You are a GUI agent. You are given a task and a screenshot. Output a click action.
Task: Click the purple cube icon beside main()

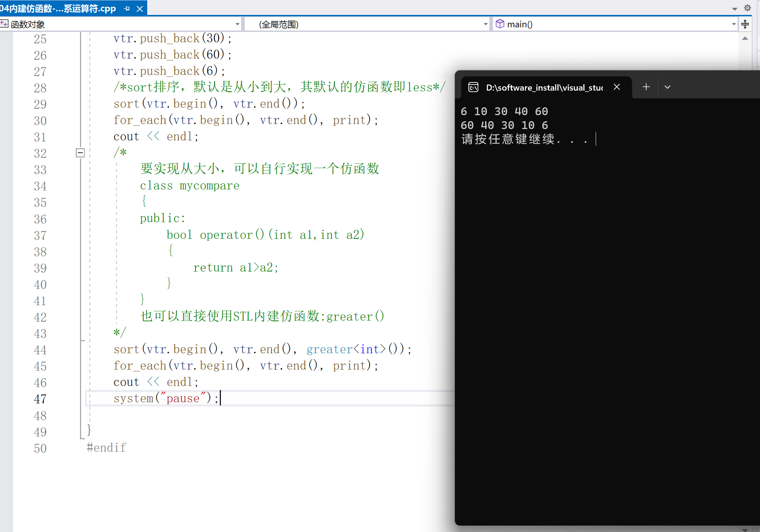500,24
